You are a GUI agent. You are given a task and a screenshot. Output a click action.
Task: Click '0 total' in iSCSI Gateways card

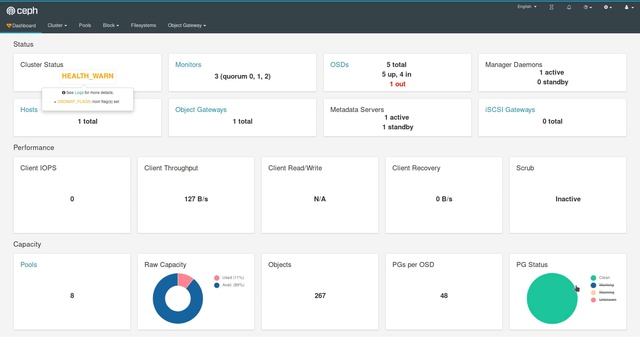552,121
